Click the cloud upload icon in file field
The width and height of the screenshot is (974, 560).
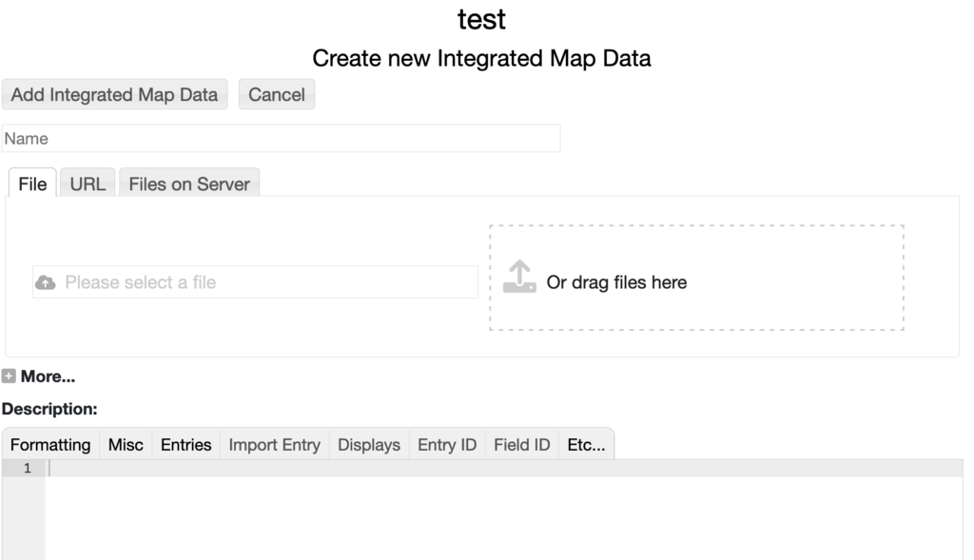pos(45,282)
